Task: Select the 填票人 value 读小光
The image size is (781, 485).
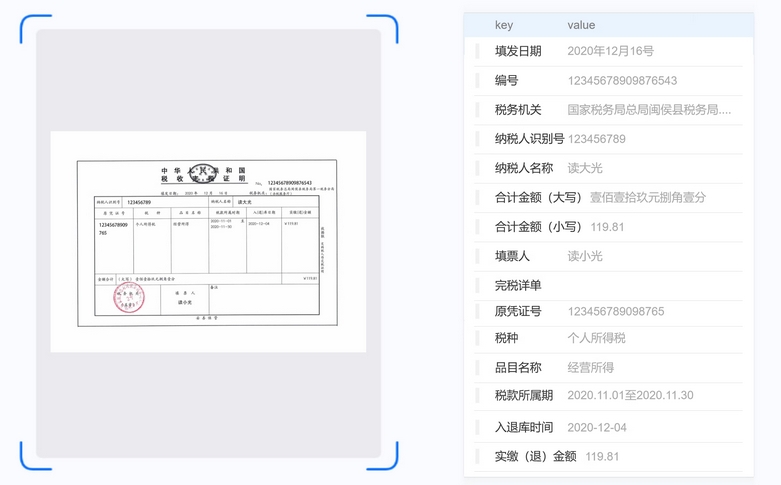Action: [x=585, y=256]
